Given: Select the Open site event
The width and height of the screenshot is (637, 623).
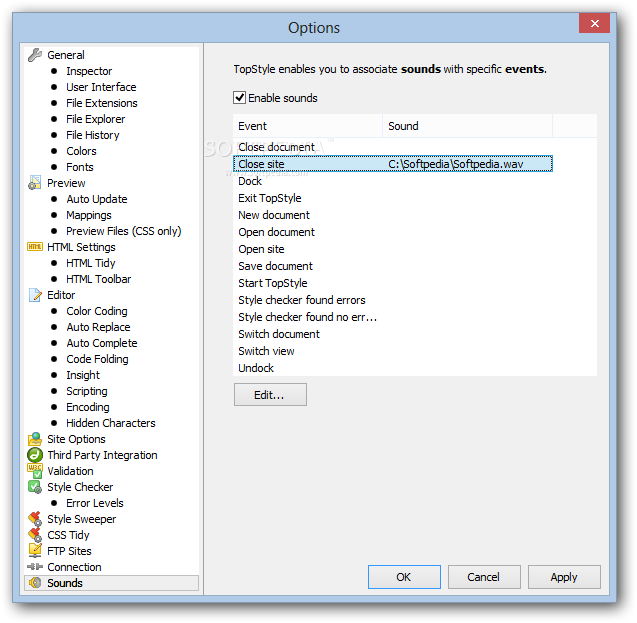Looking at the screenshot, I should pyautogui.click(x=261, y=249).
